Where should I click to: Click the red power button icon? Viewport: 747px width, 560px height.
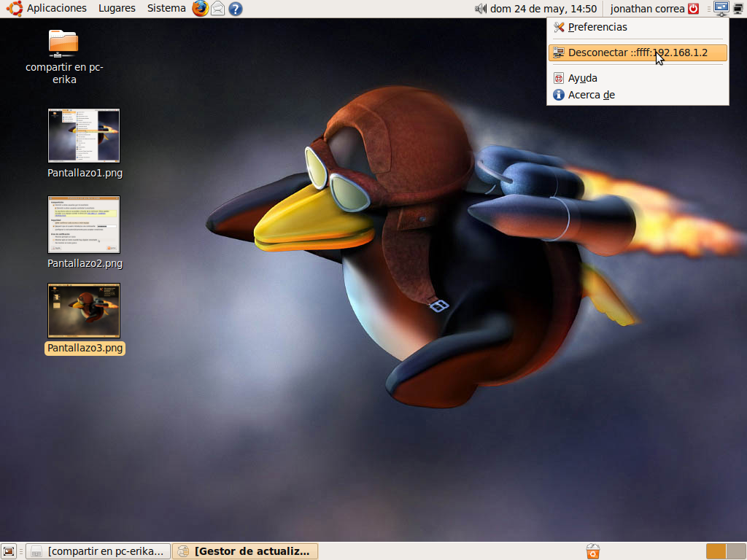693,9
